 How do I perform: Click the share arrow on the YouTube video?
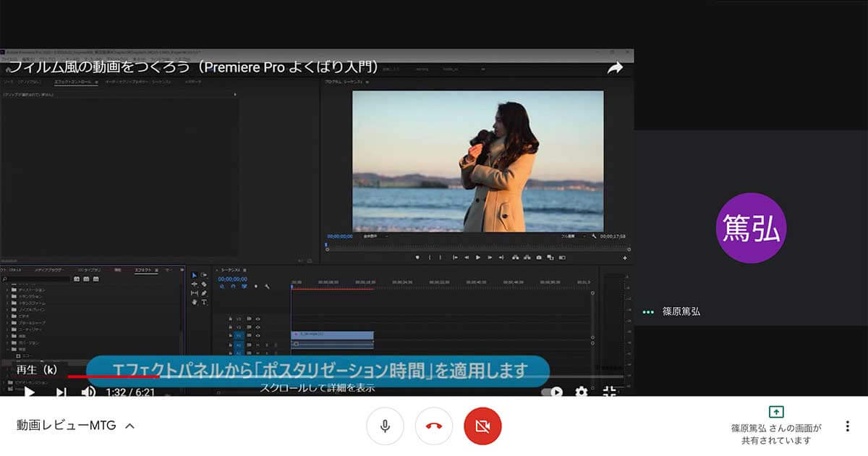click(615, 68)
